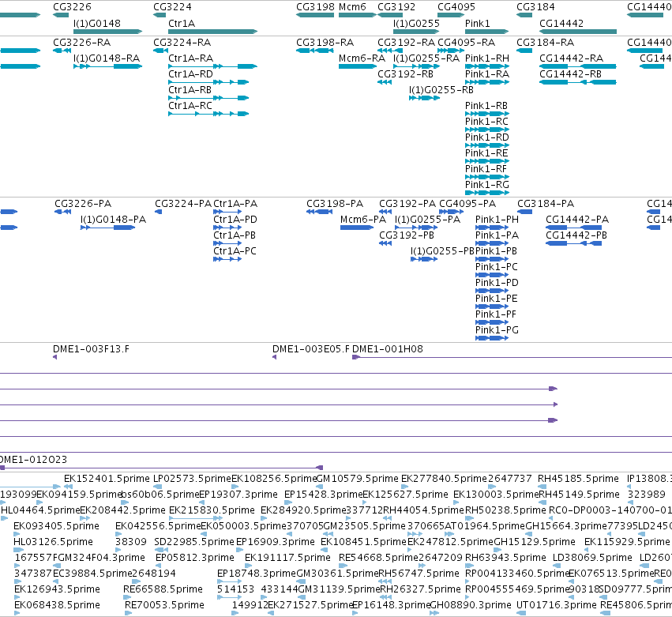Select transcript Ctr1A-RC
This screenshot has height=617, width=672.
click(x=190, y=106)
